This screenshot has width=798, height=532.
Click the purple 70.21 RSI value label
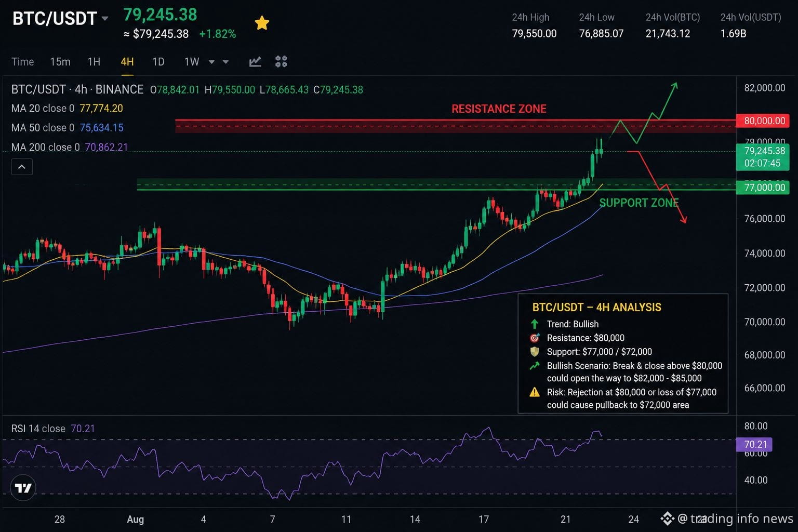pyautogui.click(x=755, y=444)
